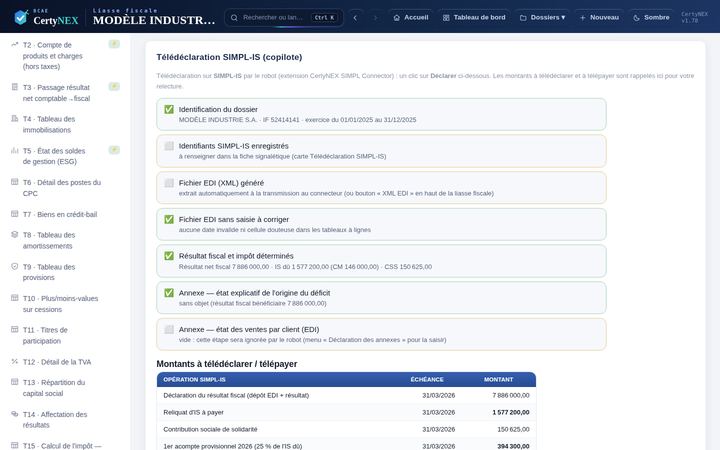Click the CertyNEX shield logo
720x450 pixels.
point(21,17)
